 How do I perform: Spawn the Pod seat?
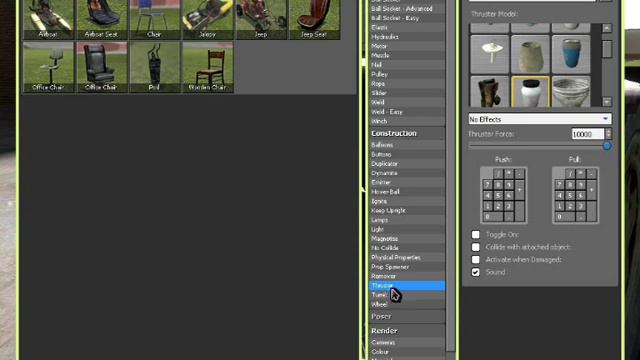(x=155, y=67)
